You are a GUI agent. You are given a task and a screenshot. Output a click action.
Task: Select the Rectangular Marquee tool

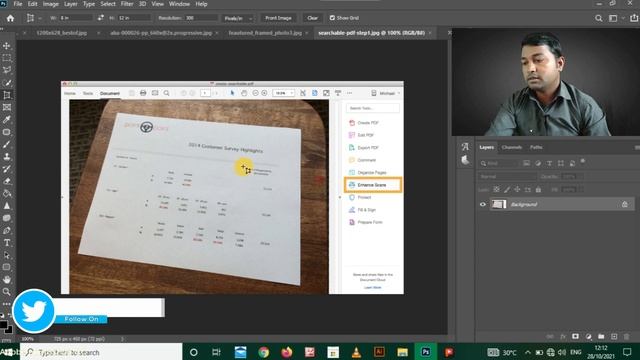7,58
